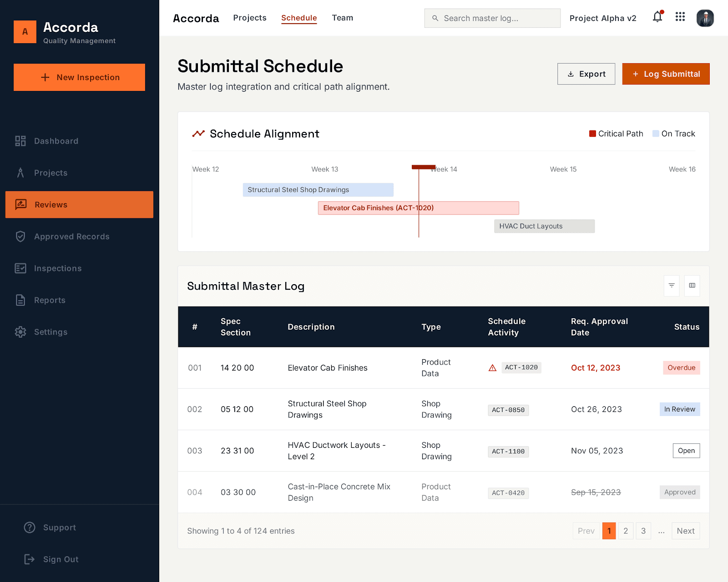Click Support label in the sidebar

60,527
